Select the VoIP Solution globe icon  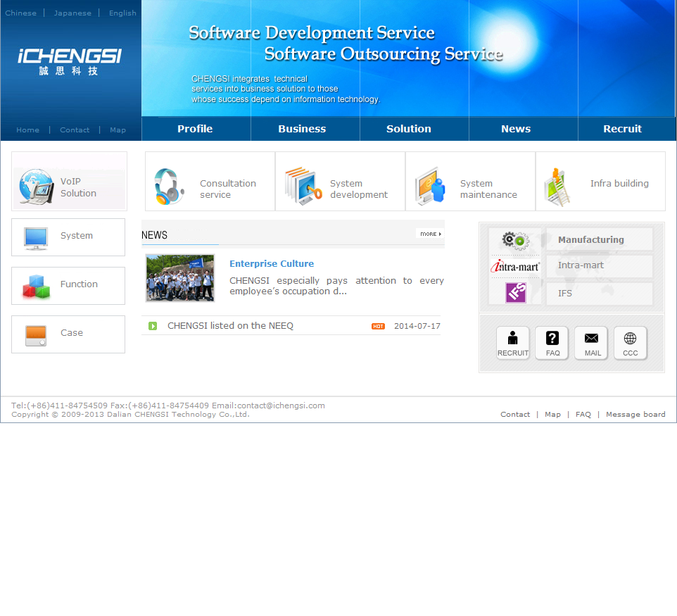click(37, 187)
